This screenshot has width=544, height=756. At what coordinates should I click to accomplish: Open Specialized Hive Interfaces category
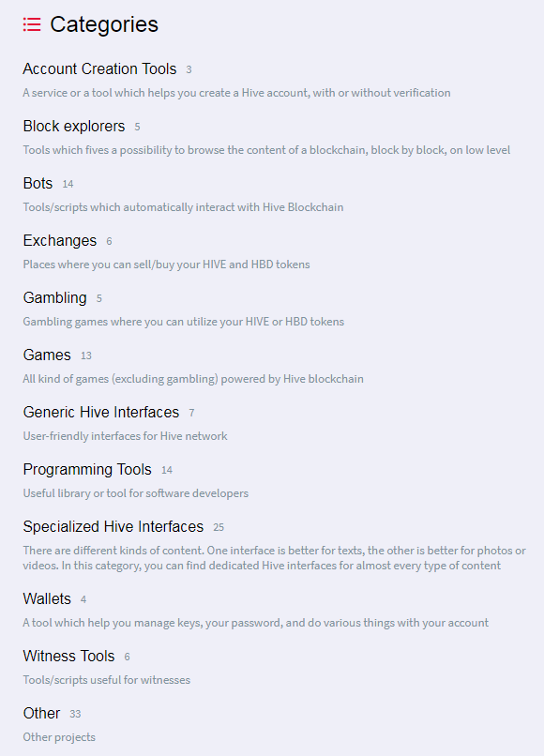113,526
